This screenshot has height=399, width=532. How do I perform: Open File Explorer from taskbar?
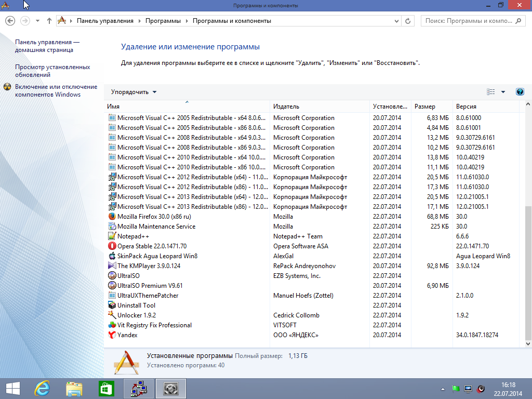tap(74, 389)
